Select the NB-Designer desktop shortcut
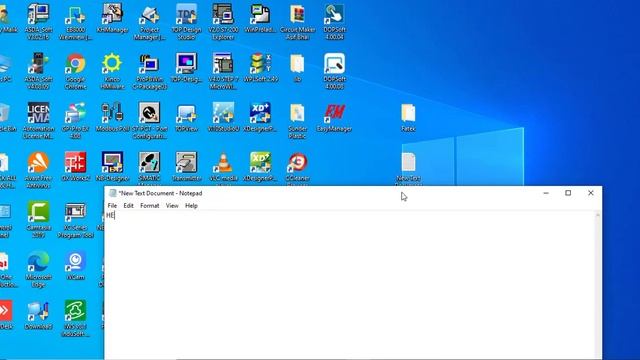This screenshot has width=640, height=360. click(112, 167)
